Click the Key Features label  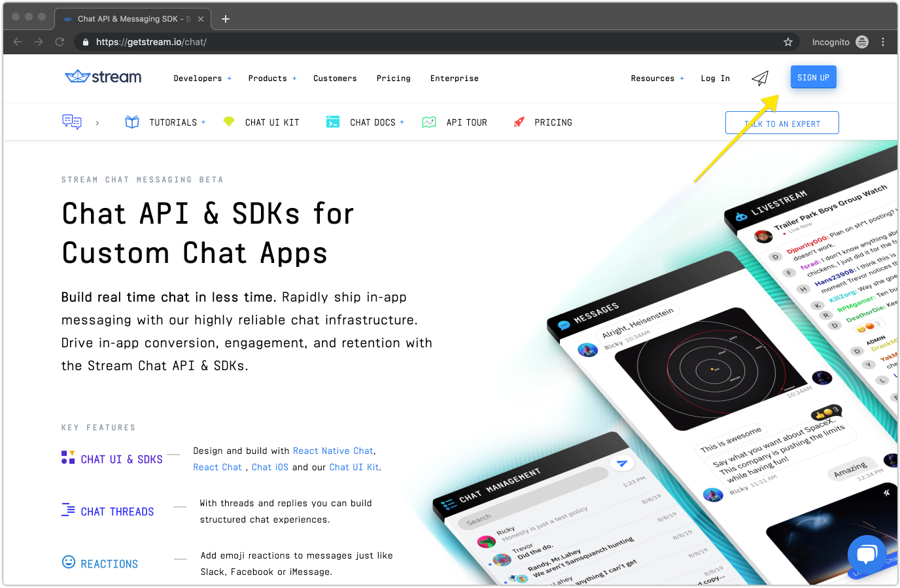(99, 428)
